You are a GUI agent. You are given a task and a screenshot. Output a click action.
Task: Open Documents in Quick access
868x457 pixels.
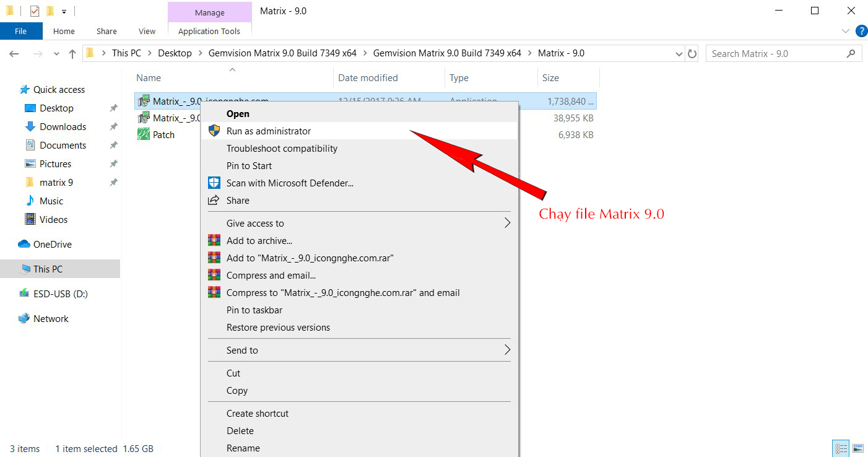(x=63, y=146)
